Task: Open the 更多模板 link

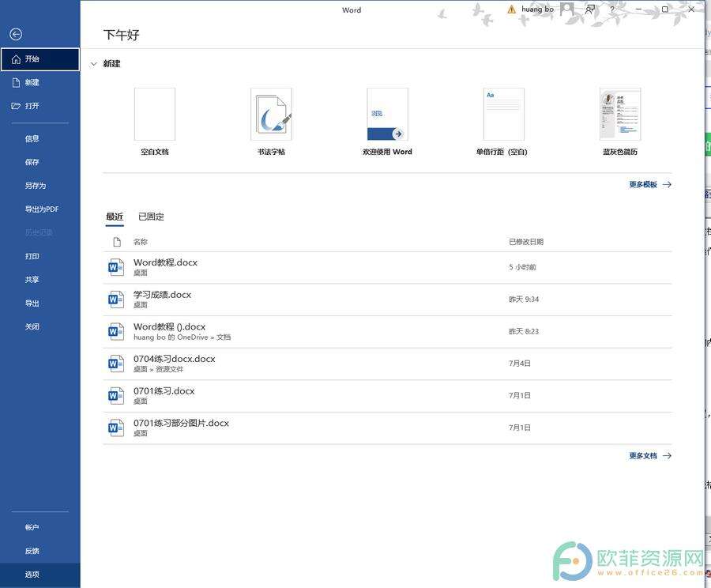Action: [650, 185]
